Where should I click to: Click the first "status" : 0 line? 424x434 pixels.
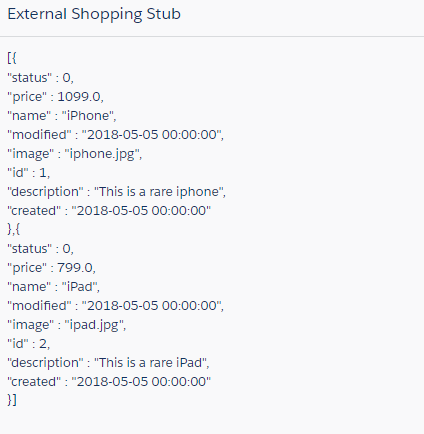[x=40, y=78]
